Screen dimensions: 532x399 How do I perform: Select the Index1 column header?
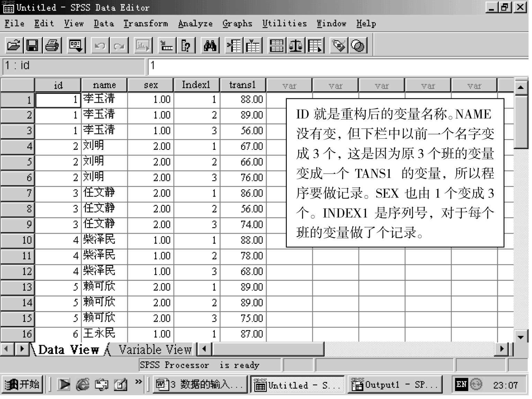click(196, 85)
